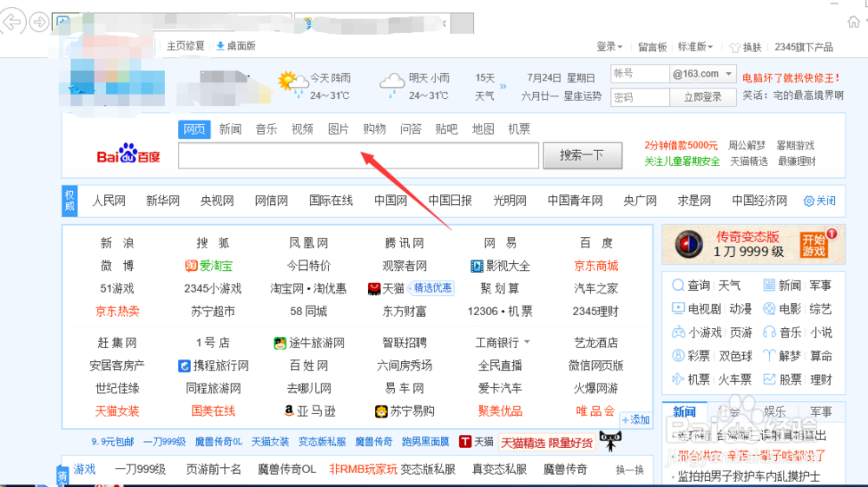This screenshot has width=868, height=487.
Task: Open 爱淘宝 with its orange icon
Action: (x=208, y=266)
